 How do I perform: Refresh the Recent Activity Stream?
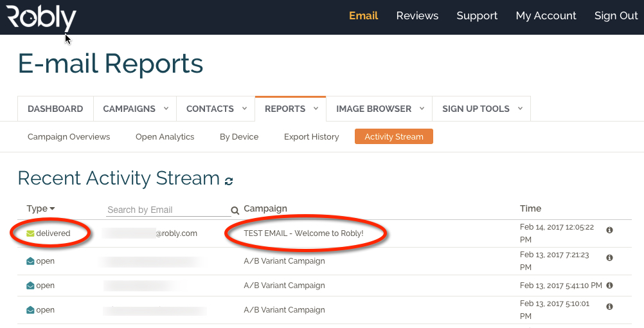[x=229, y=181]
